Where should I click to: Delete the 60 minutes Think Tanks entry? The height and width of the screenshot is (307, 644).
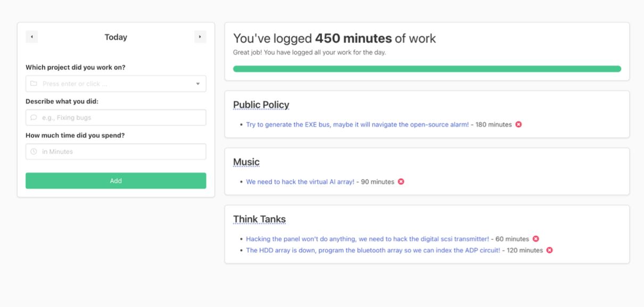coord(536,239)
